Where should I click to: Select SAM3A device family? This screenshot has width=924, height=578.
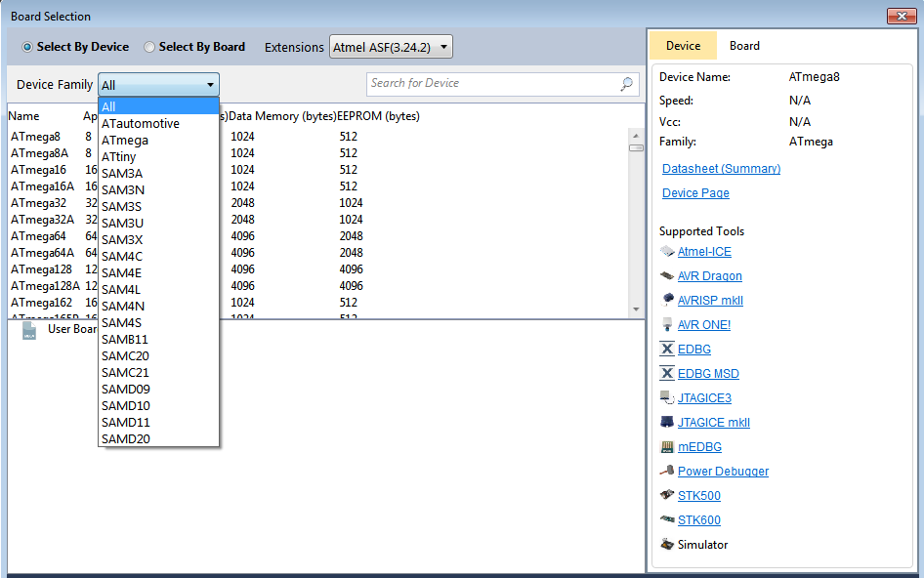pyautogui.click(x=158, y=173)
